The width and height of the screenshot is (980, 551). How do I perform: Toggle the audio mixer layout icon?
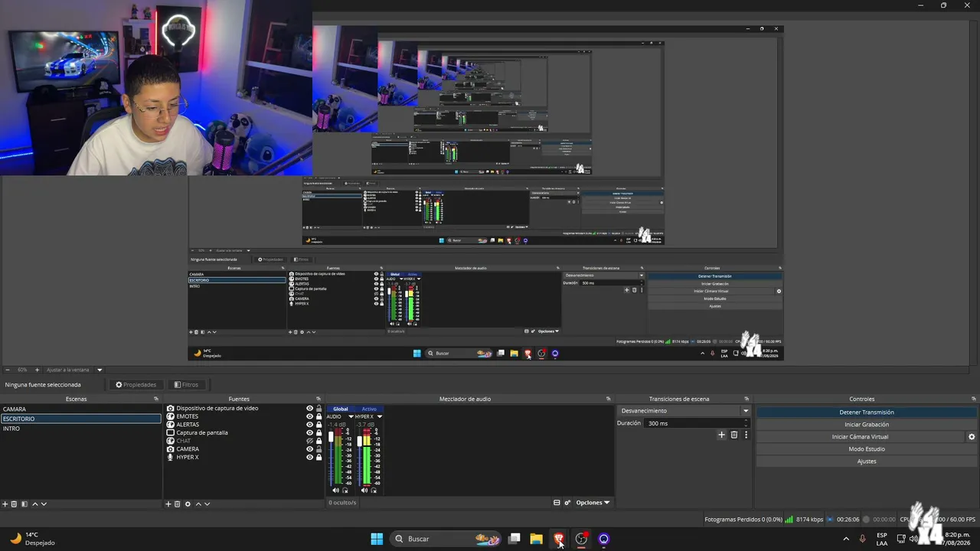tap(557, 503)
